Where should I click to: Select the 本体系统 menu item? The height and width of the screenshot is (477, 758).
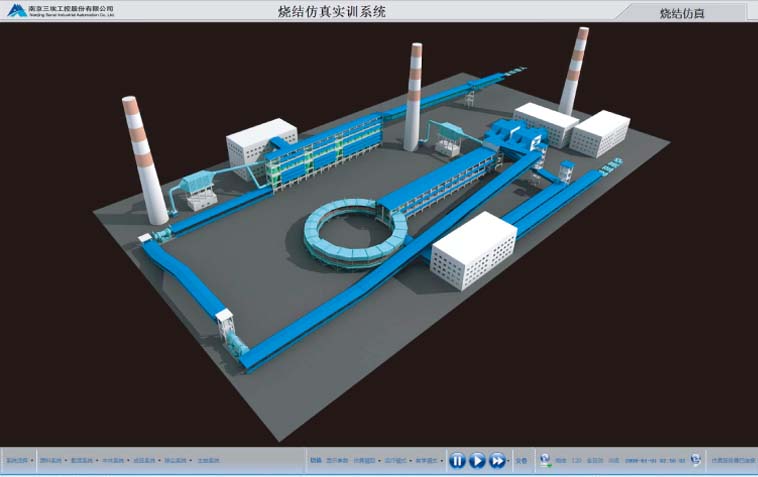[x=114, y=461]
